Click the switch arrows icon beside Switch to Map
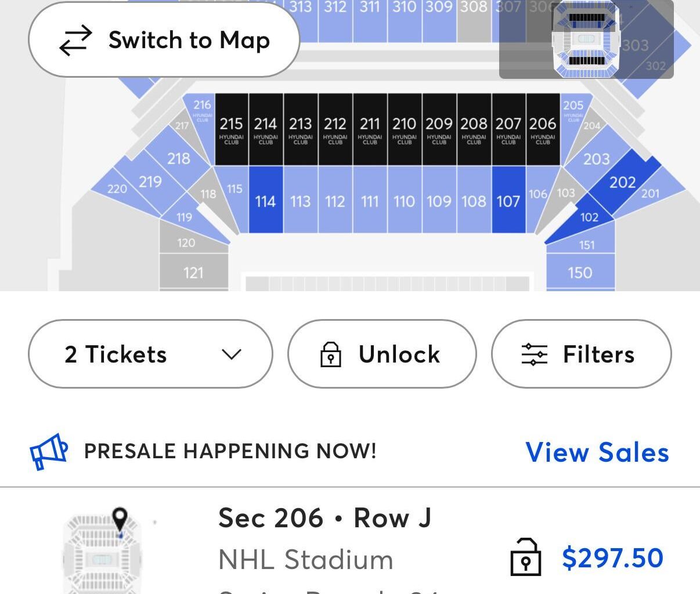 [75, 40]
